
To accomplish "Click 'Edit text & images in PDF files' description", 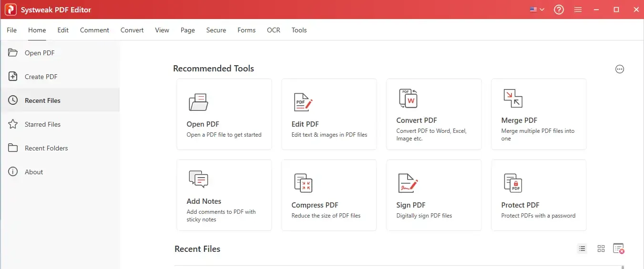I will [x=329, y=135].
